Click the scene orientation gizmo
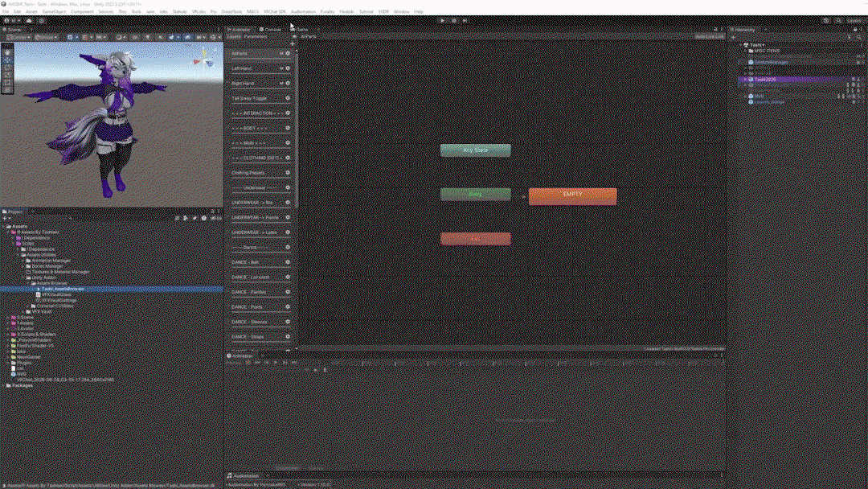 pos(204,60)
